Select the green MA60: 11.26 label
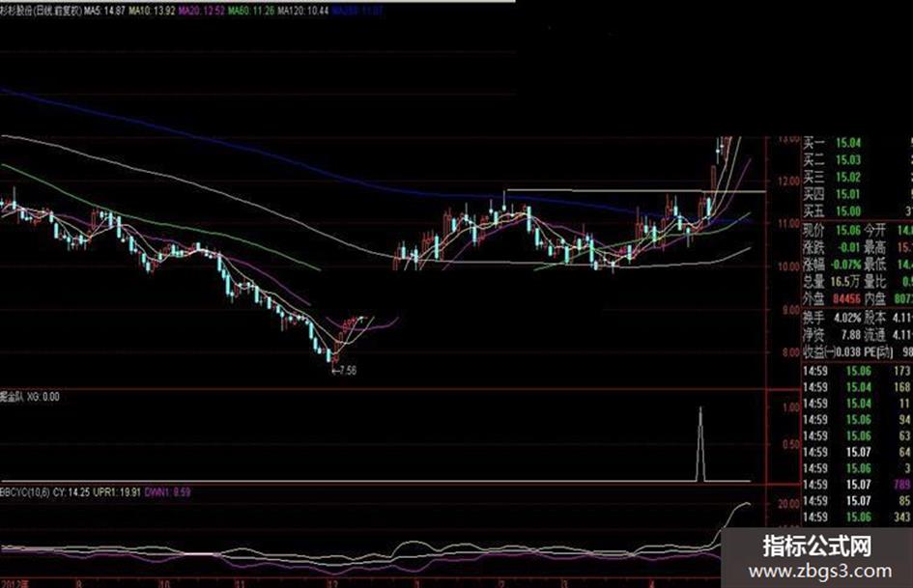Image resolution: width=913 pixels, height=588 pixels. point(251,11)
